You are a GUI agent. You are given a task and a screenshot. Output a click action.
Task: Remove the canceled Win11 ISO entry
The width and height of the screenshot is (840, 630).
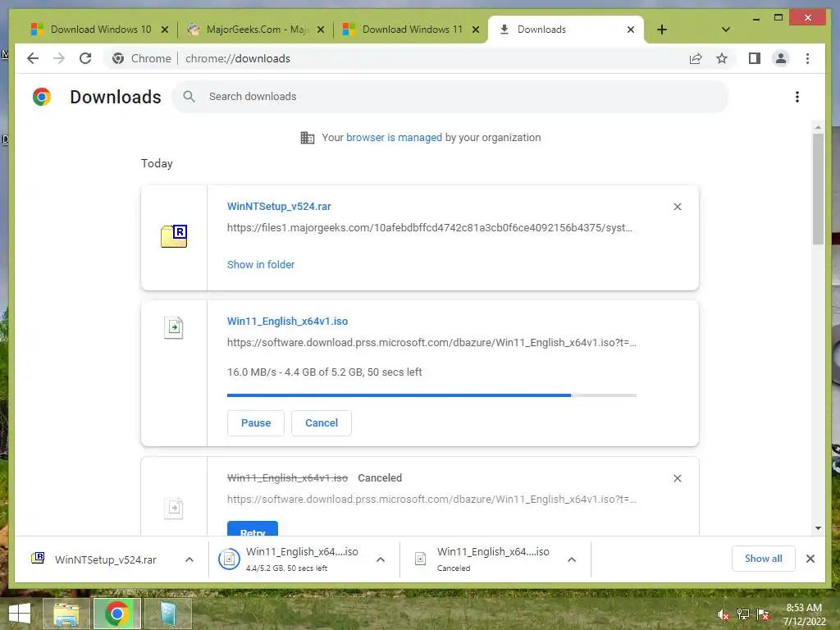[x=677, y=478]
